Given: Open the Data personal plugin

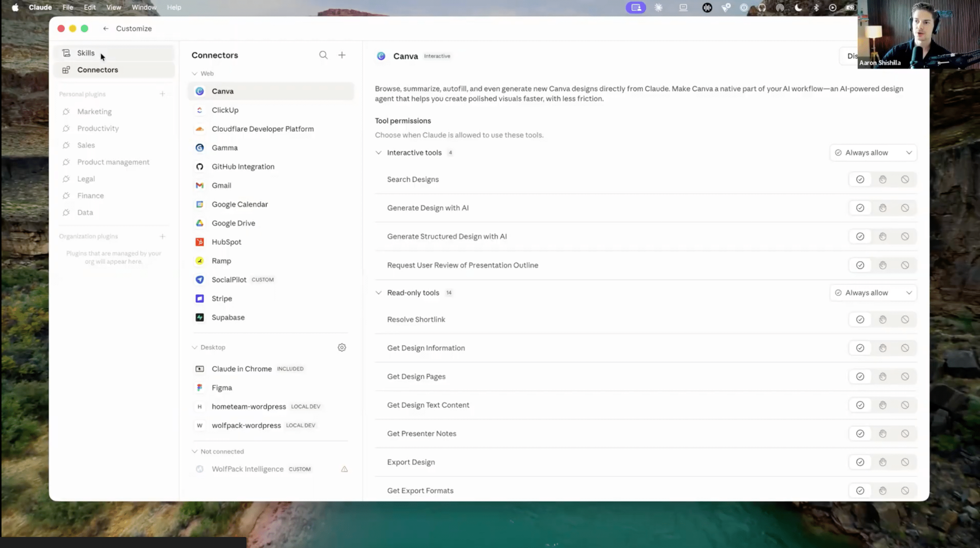Looking at the screenshot, I should 114,213.
